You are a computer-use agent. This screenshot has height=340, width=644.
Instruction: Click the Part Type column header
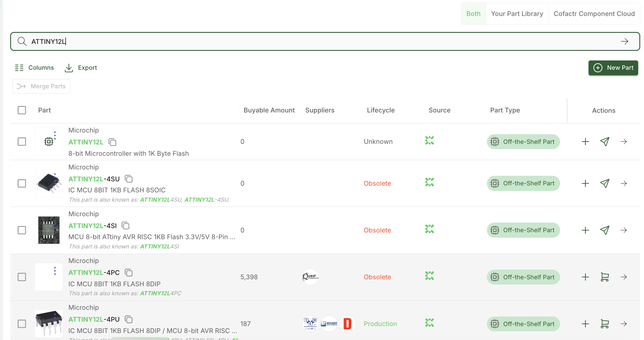(505, 110)
